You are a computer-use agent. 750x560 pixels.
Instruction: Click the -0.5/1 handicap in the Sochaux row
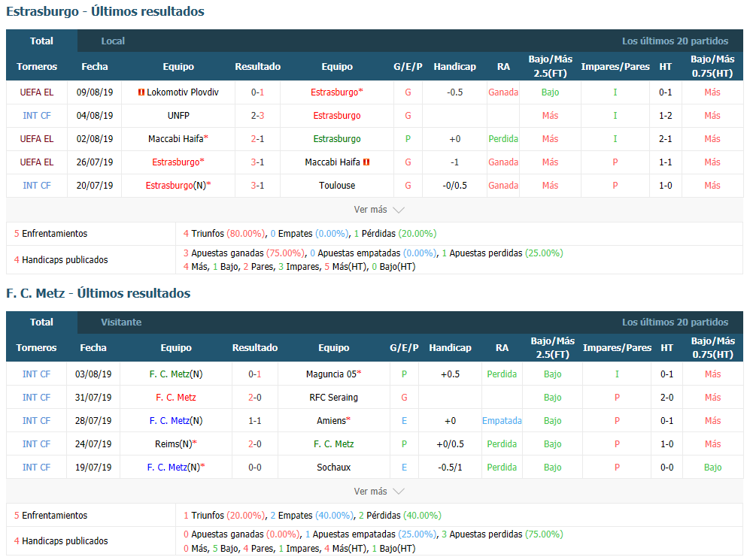pyautogui.click(x=450, y=468)
